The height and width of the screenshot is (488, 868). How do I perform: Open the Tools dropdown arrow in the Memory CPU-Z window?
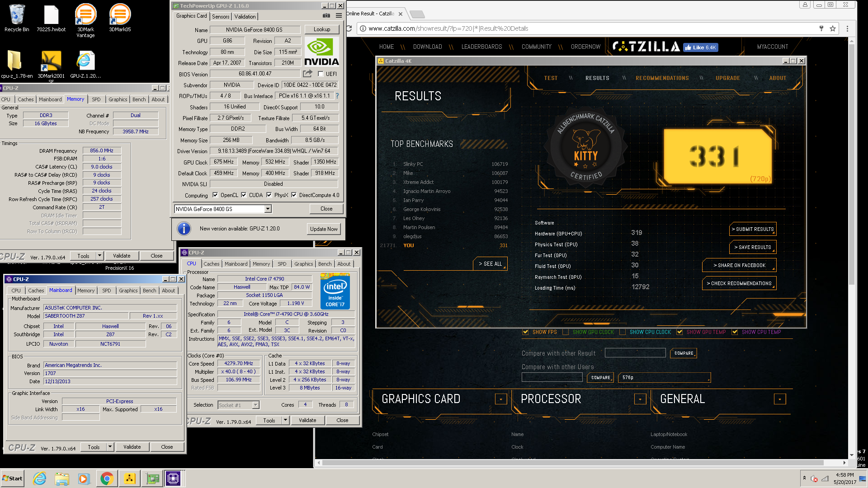(99, 256)
